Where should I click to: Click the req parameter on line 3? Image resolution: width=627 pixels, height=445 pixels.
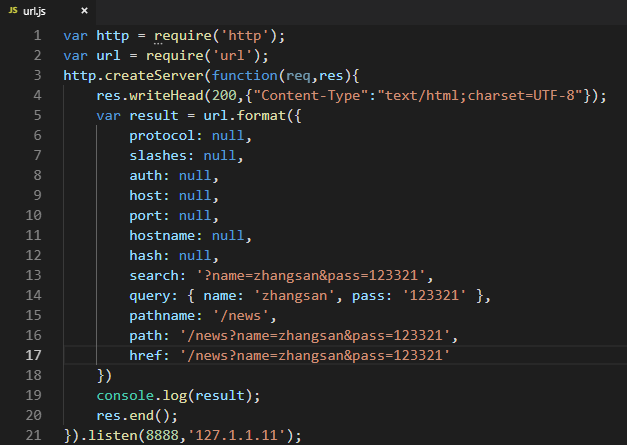pyautogui.click(x=298, y=76)
